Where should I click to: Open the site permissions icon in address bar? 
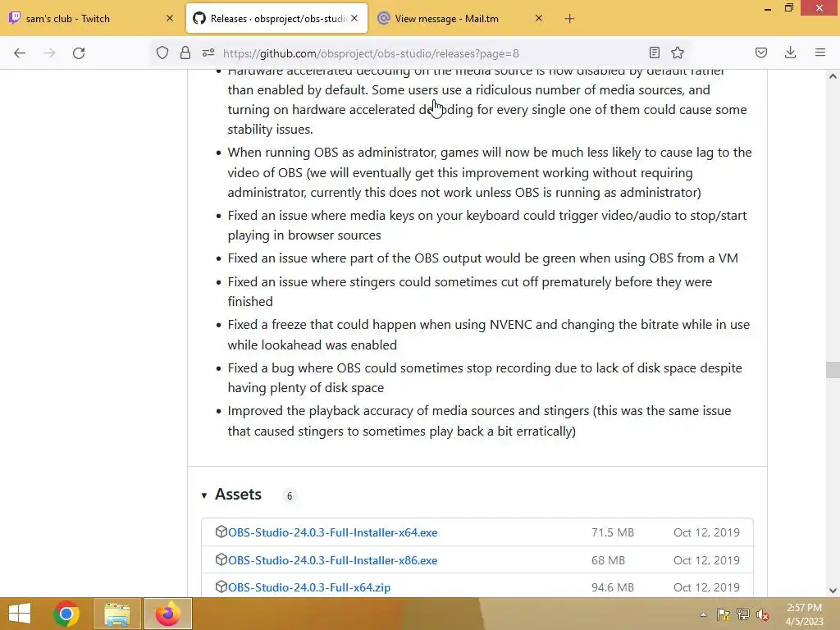(x=208, y=53)
